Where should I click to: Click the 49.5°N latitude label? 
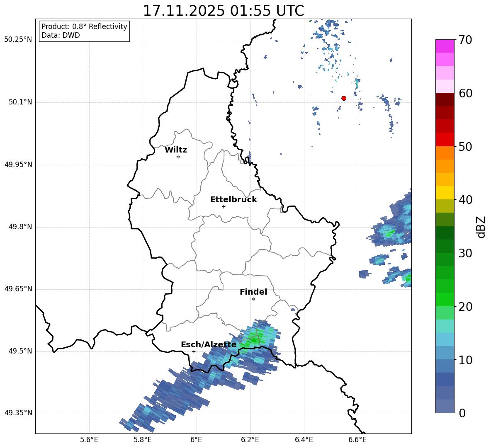20,351
